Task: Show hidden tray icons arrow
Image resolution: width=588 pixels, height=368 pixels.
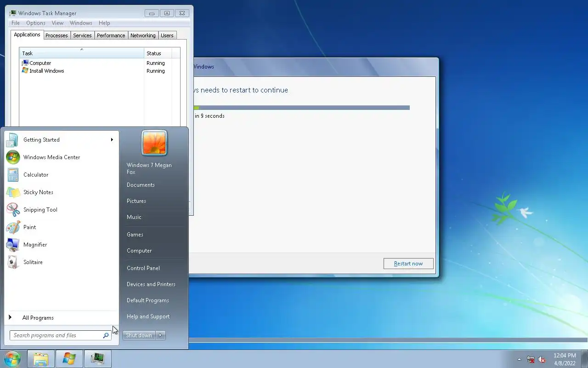Action: click(520, 359)
